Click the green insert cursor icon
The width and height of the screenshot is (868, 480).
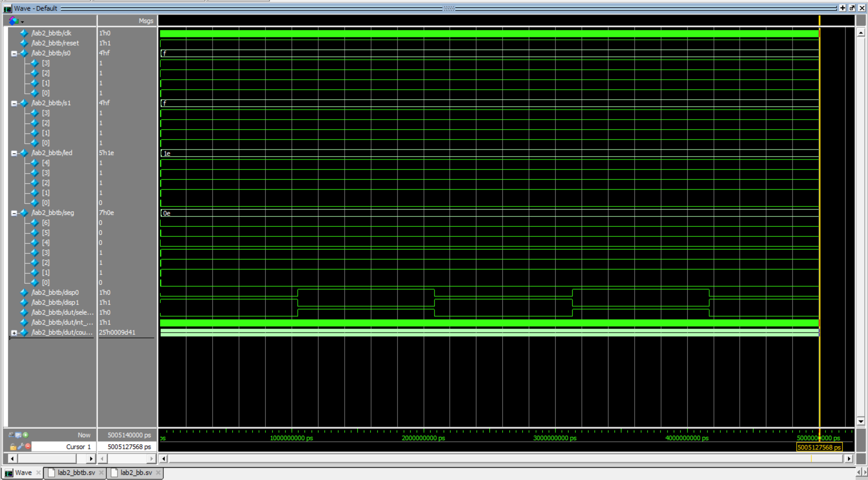click(26, 435)
